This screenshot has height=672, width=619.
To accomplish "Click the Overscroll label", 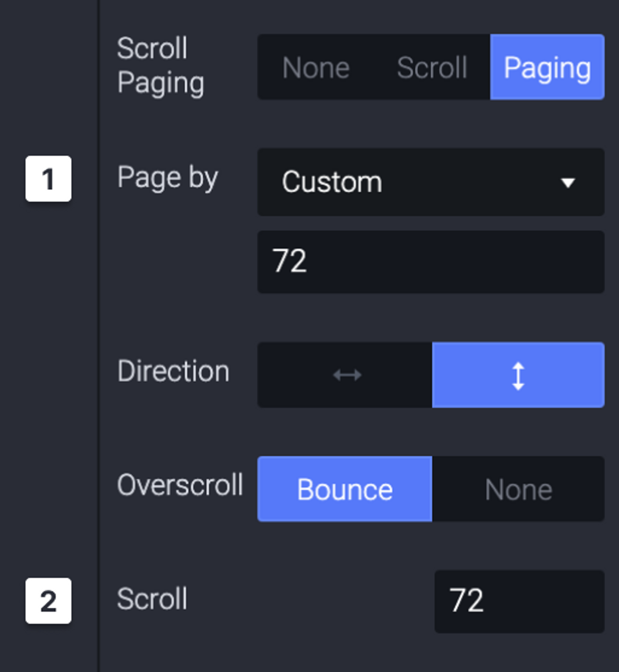I will pyautogui.click(x=180, y=484).
